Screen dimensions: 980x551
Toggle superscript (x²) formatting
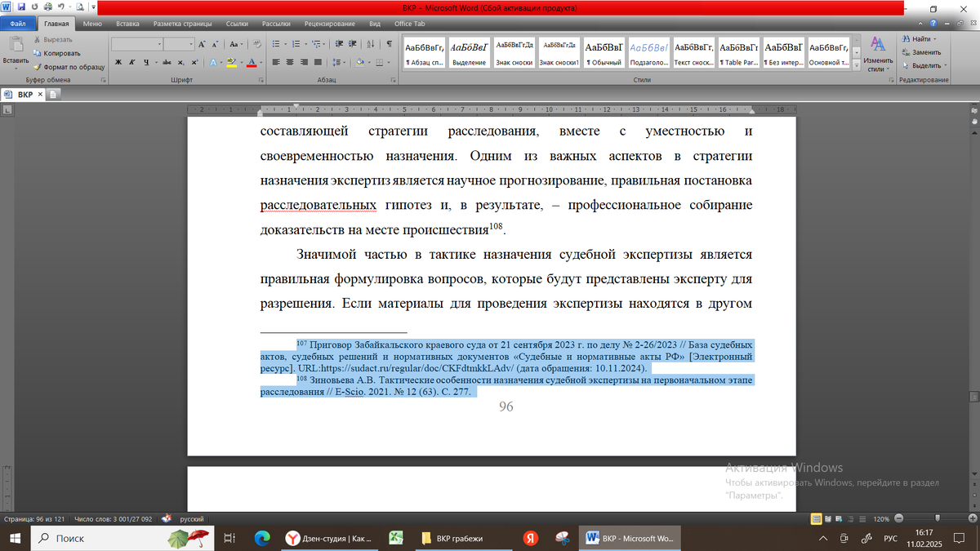[194, 62]
